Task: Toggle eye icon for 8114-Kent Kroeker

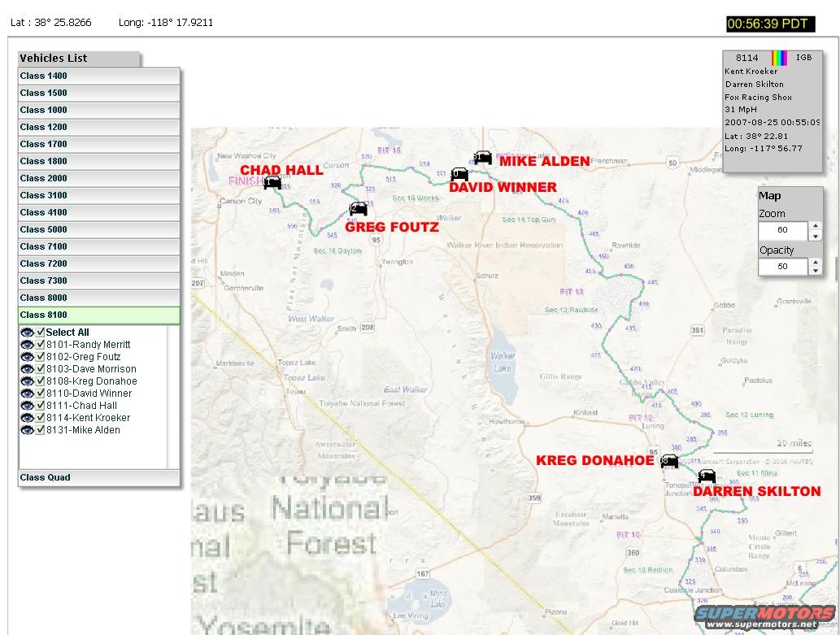Action: click(x=27, y=418)
